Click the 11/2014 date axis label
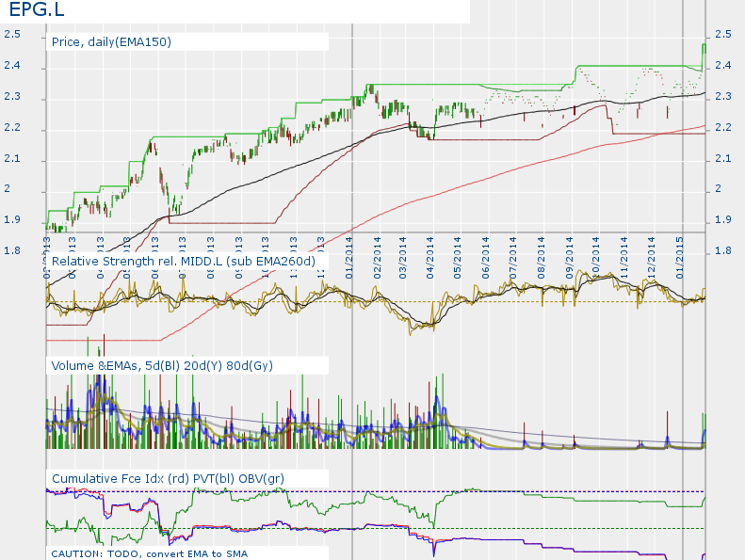The image size is (745, 560). 624,258
